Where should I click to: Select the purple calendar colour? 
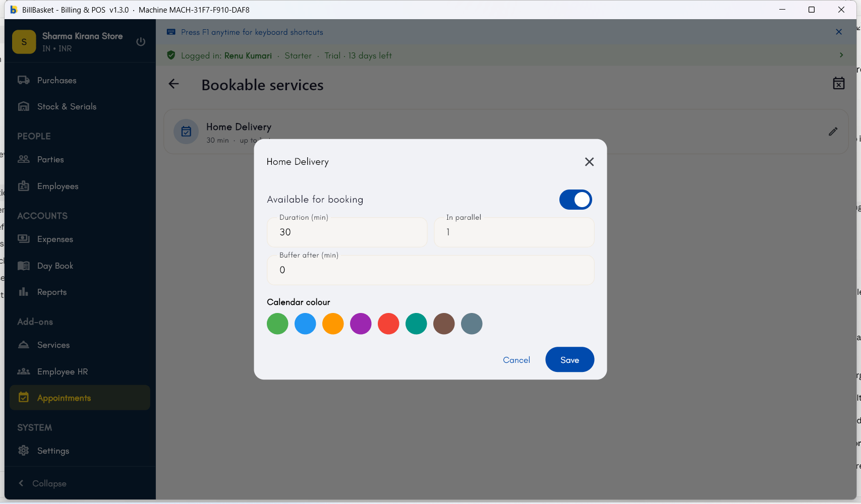click(361, 324)
